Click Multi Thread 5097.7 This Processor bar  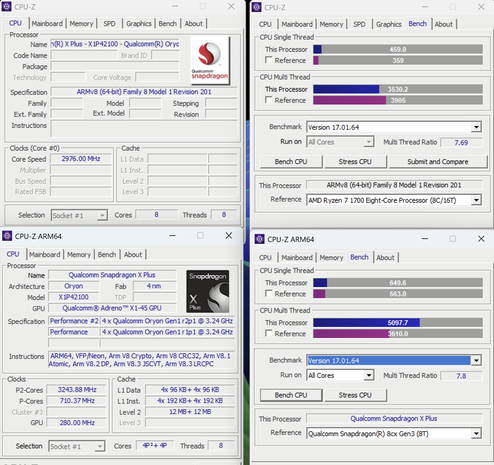pyautogui.click(x=398, y=322)
